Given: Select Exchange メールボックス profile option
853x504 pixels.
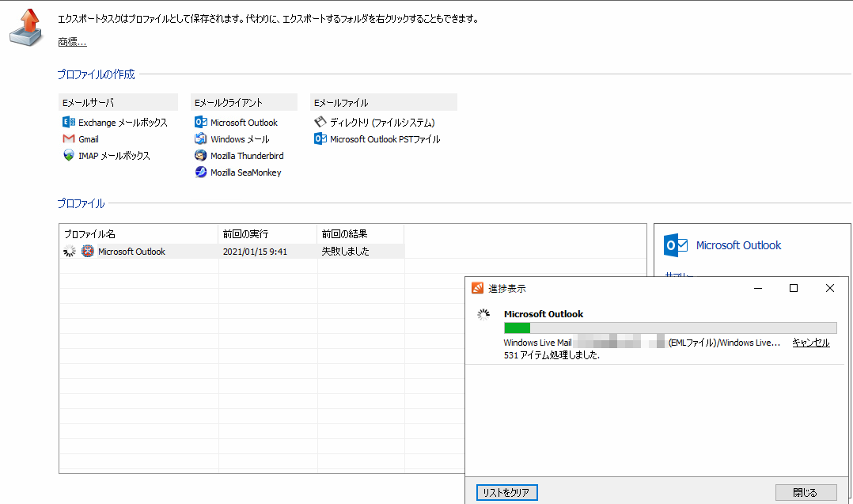Looking at the screenshot, I should [123, 123].
